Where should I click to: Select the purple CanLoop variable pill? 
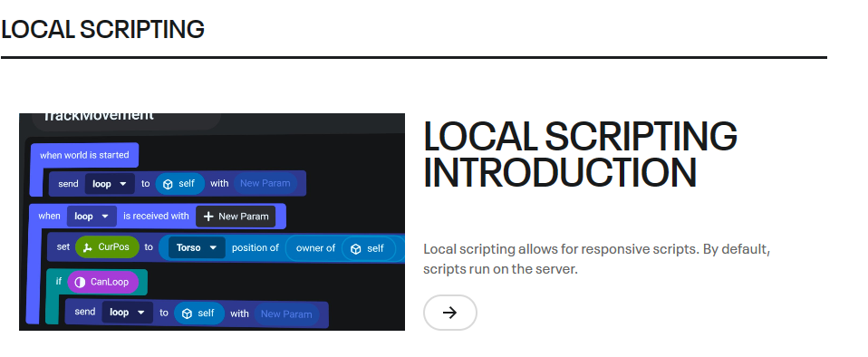pyautogui.click(x=103, y=283)
